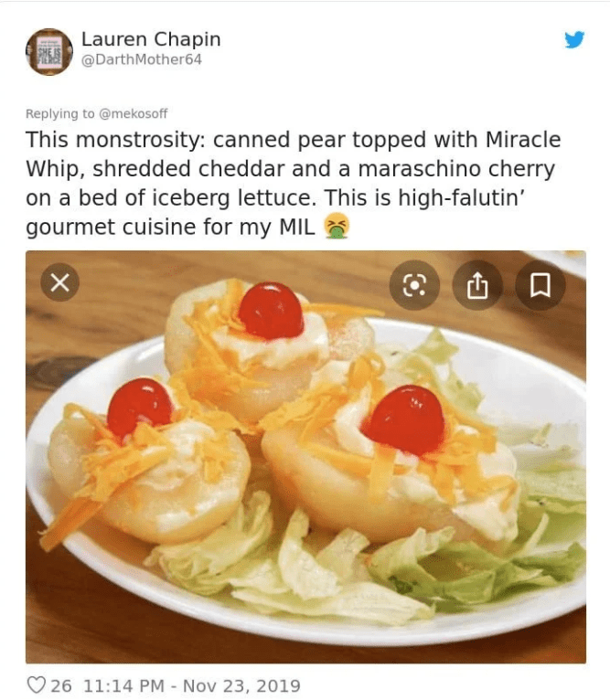Open the Lauren Chapin display name
Screen dimensions: 610x700
coord(151,39)
